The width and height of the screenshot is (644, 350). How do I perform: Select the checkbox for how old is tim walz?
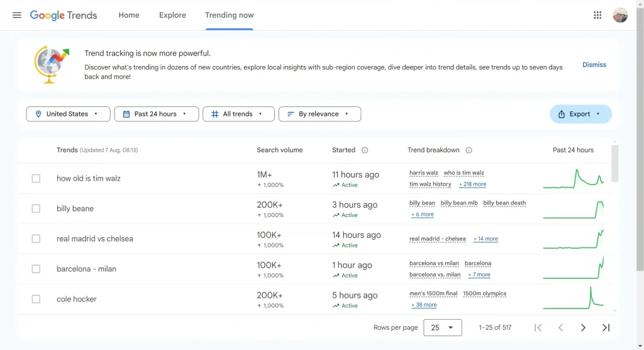(x=36, y=179)
